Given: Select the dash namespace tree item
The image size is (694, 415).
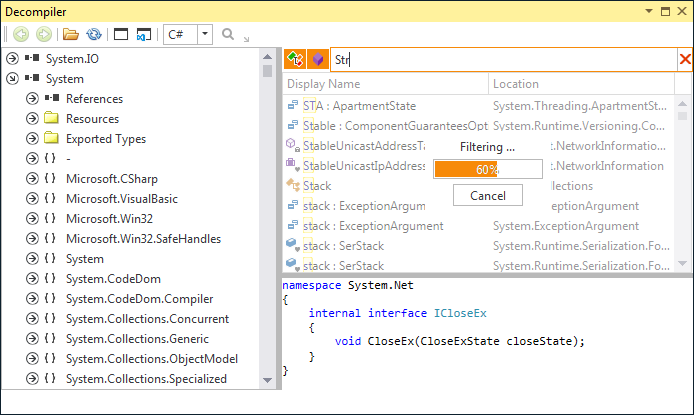Looking at the screenshot, I should (68, 158).
